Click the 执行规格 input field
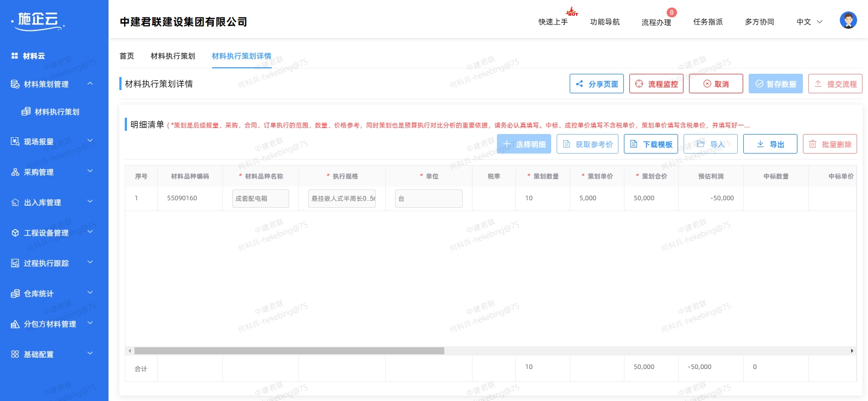 [342, 199]
